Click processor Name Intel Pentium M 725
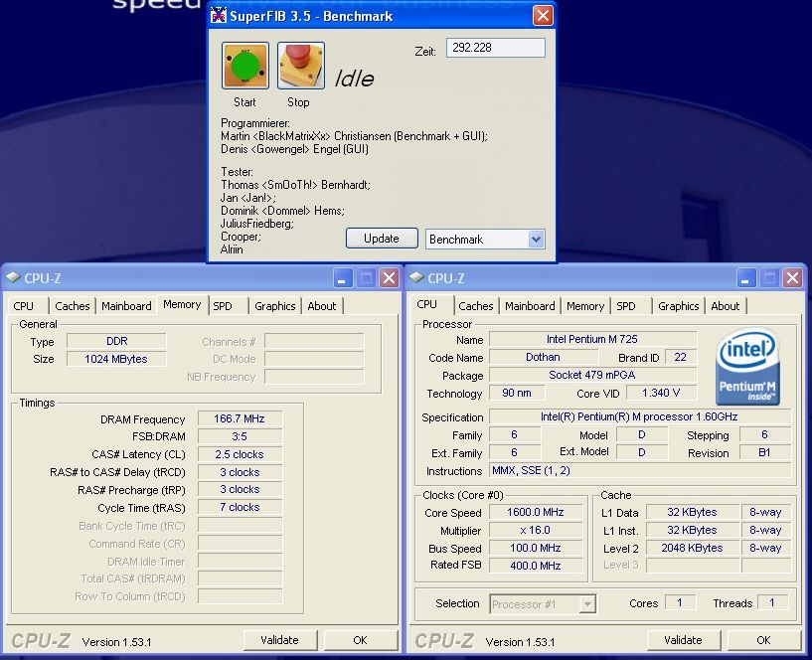 point(592,339)
